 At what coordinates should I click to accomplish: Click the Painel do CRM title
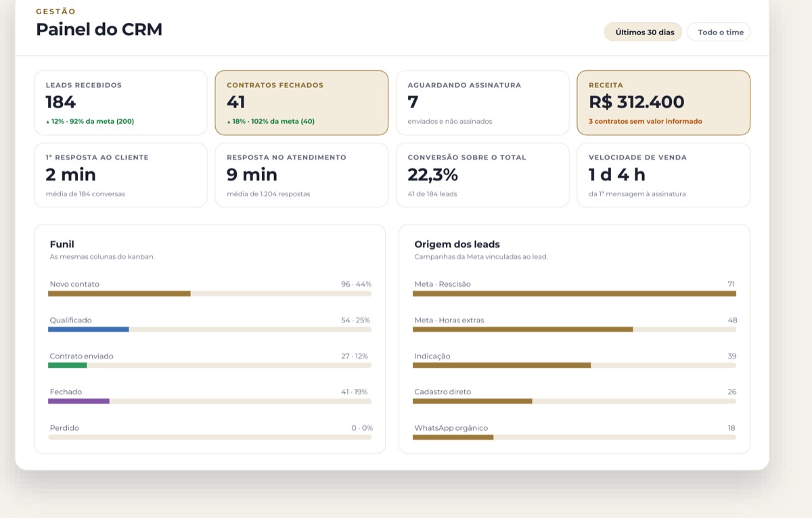tap(99, 30)
